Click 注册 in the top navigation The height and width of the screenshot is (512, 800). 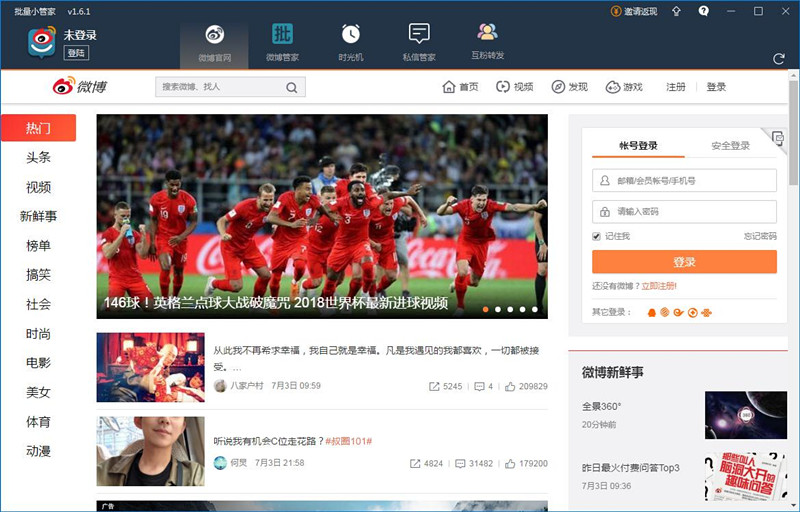point(676,87)
